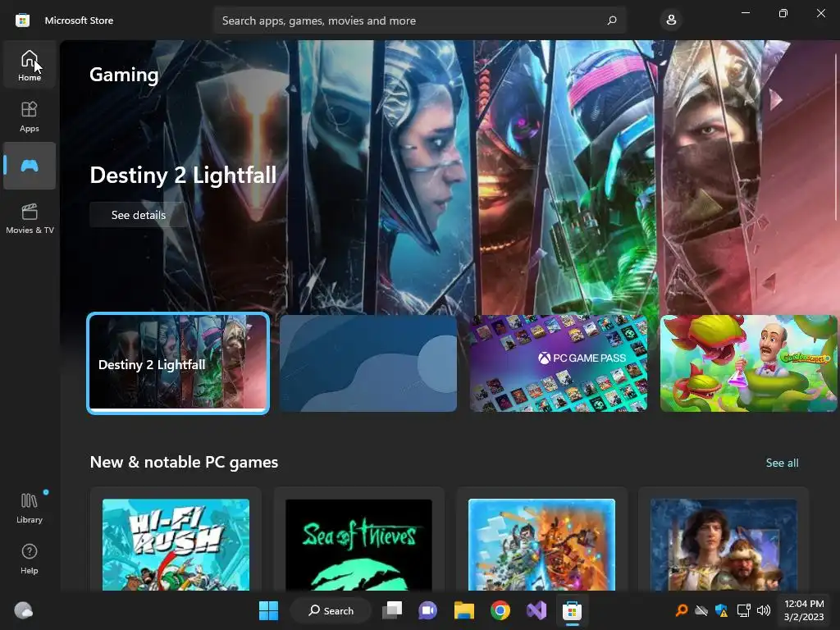Minimize the Microsoft Store window
Image resolution: width=840 pixels, height=630 pixels.
pos(745,13)
